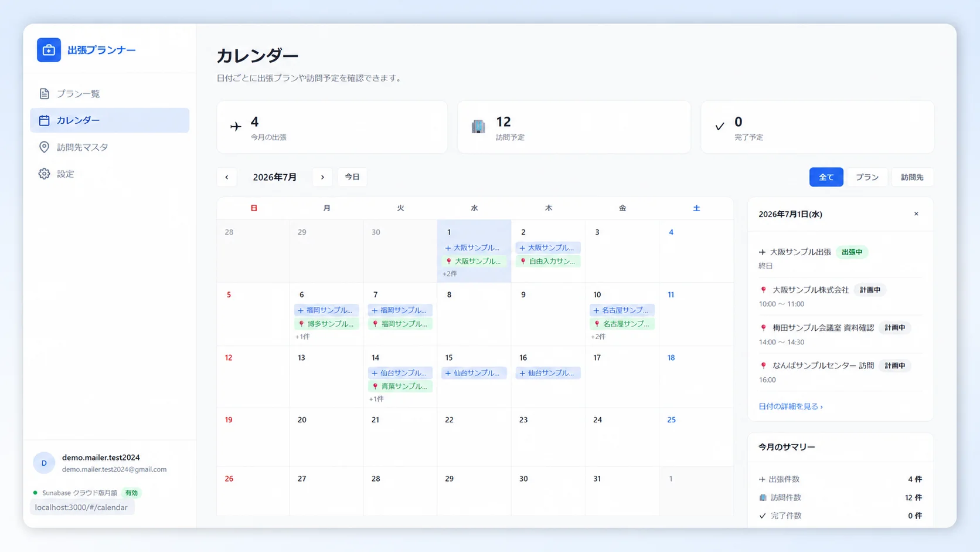Viewport: 980px width, 552px height.
Task: Select the 全て filter tab
Action: (826, 177)
